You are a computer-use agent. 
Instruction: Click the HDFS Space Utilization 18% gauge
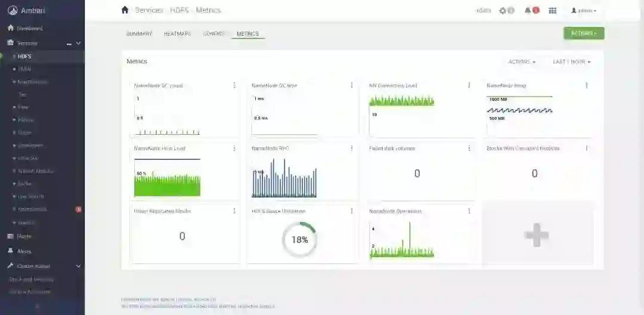coord(300,239)
